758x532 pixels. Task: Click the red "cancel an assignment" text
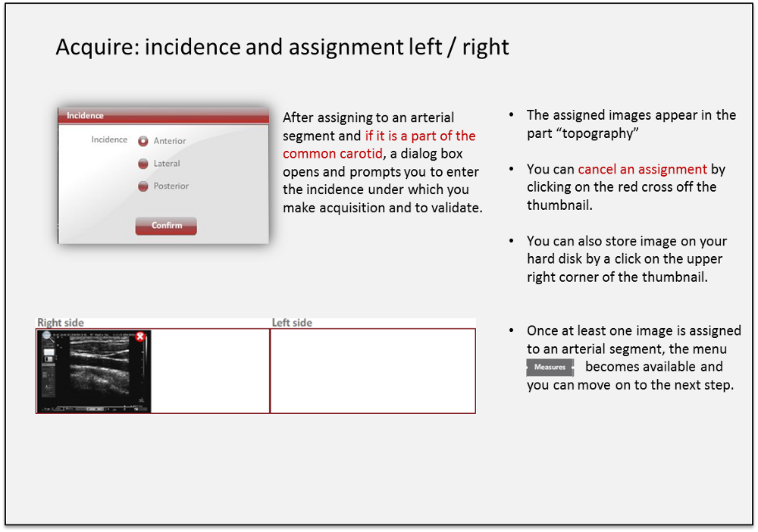click(x=642, y=169)
